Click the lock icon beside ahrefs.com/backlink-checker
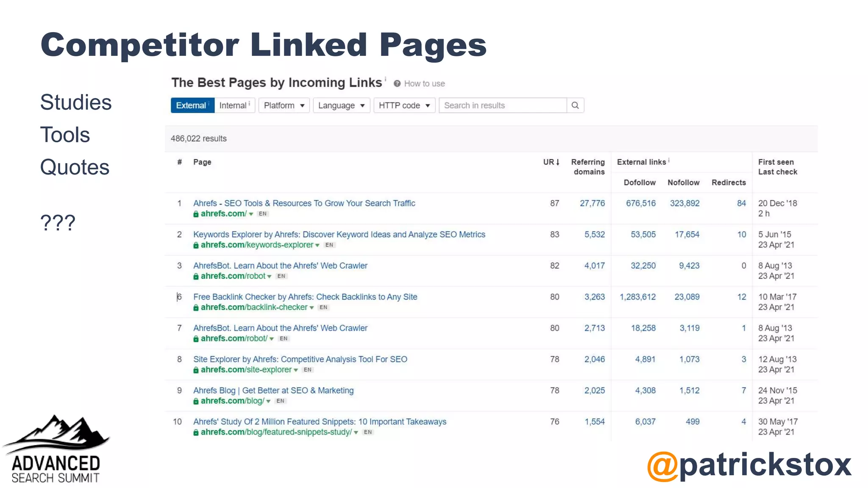Viewport: 868px width, 488px height. pyautogui.click(x=196, y=308)
